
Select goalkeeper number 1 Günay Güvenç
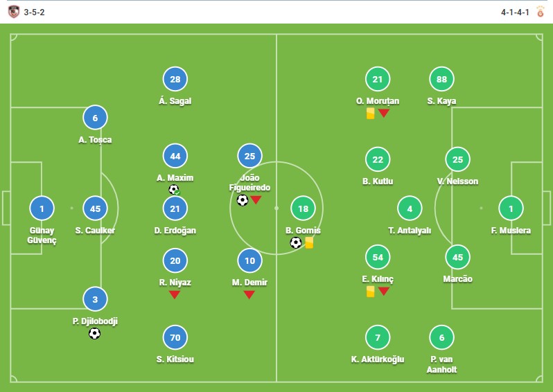[x=42, y=208]
